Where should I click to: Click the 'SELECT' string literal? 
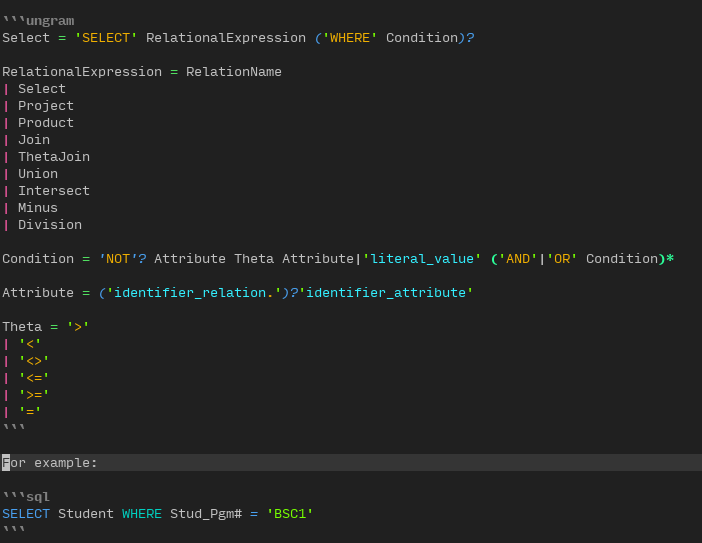[106, 38]
